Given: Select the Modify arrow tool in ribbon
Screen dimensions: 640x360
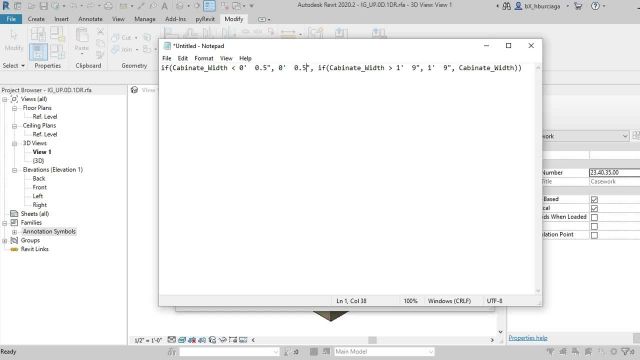Looking at the screenshot, I should 13,40.
